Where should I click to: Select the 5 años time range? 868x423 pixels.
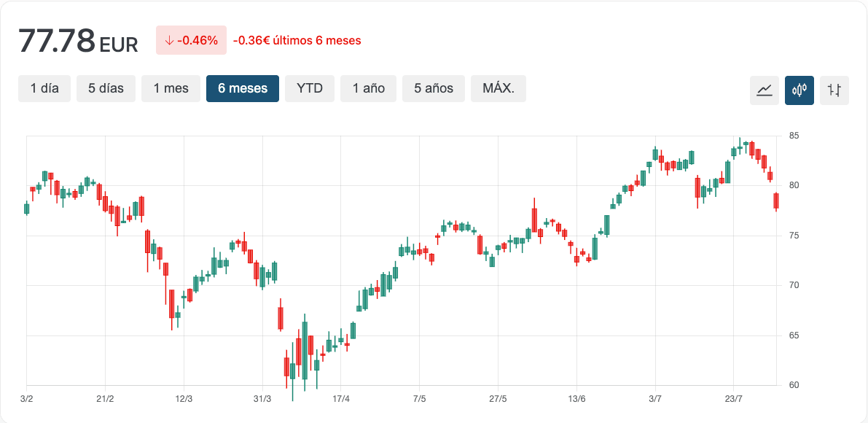coord(434,88)
